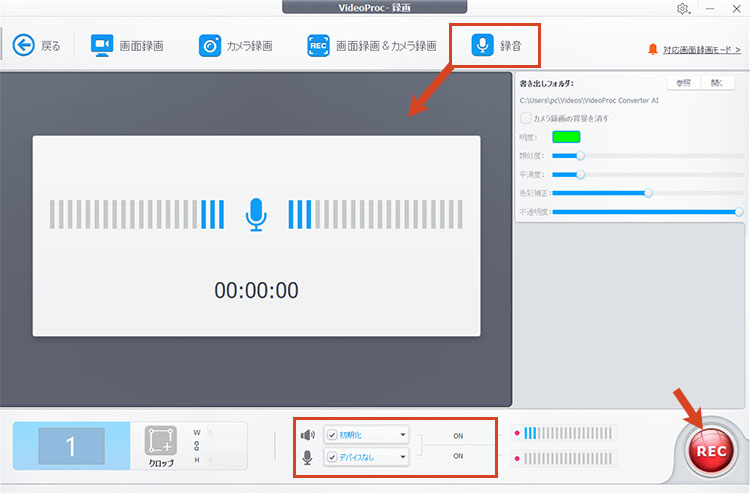The height and width of the screenshot is (494, 750).
Task: Open settings via the gear icon
Action: click(683, 9)
